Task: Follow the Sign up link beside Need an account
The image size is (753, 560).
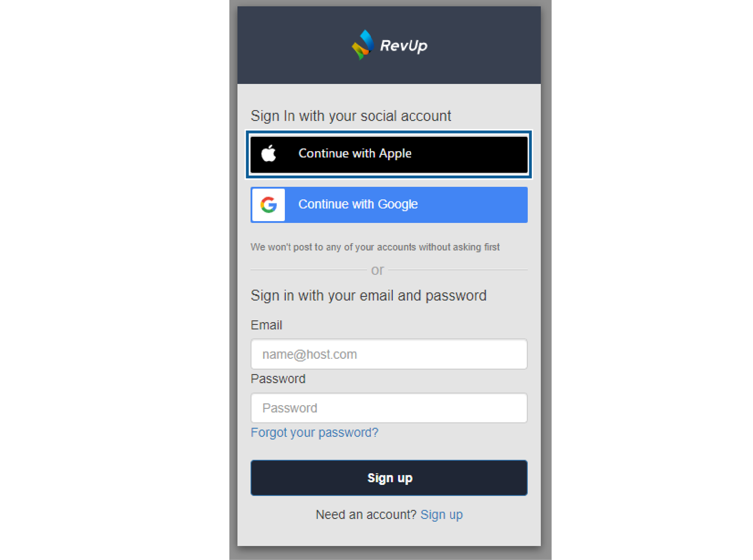Action: pos(442,514)
